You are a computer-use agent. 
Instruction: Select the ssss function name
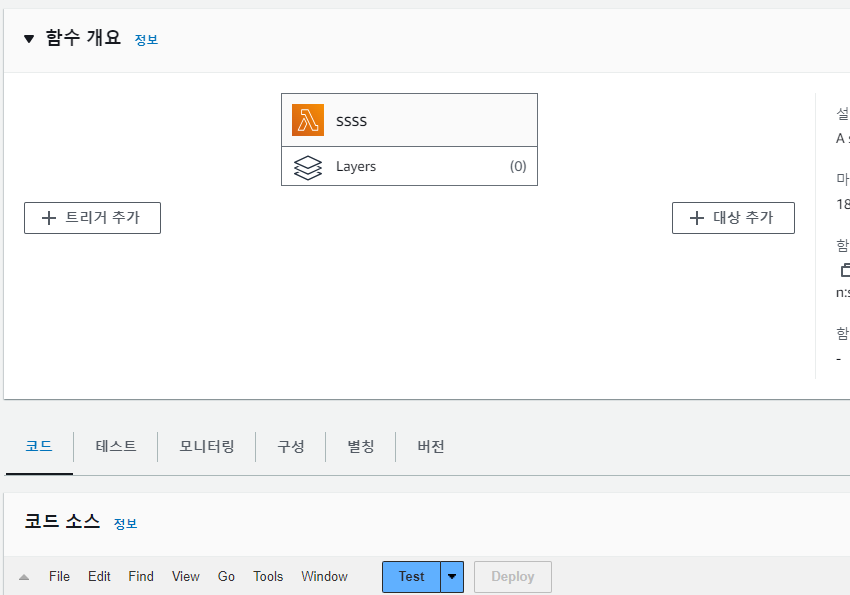tap(351, 121)
